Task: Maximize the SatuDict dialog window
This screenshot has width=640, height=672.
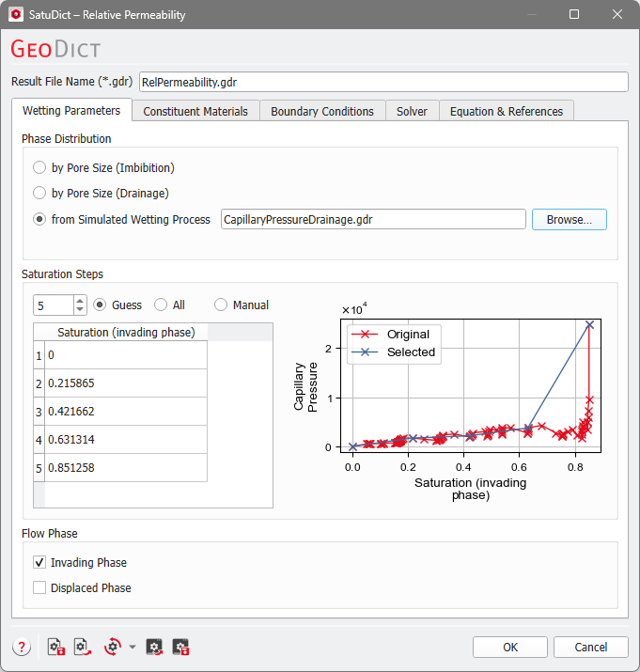Action: [x=574, y=15]
